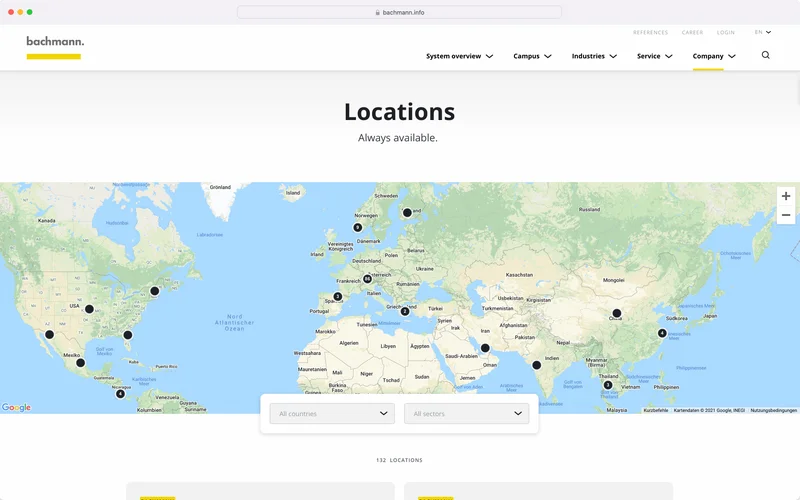Click the search magnifier icon in header

pos(766,56)
